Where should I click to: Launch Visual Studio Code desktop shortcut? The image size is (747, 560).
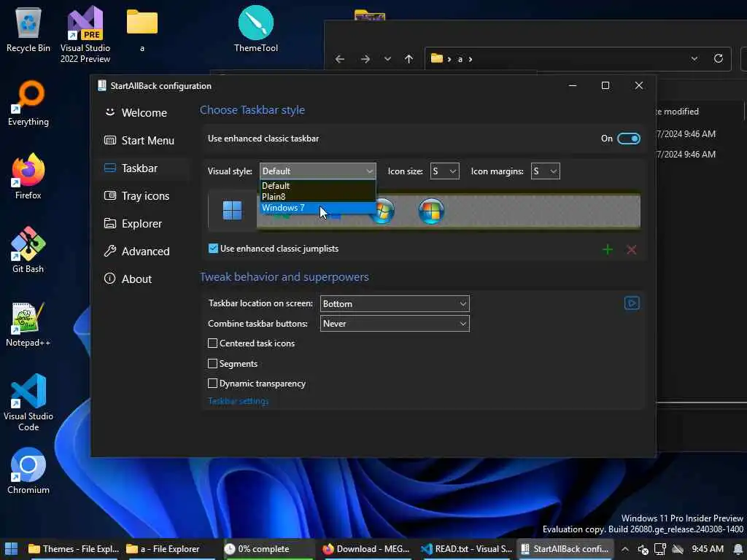click(28, 402)
